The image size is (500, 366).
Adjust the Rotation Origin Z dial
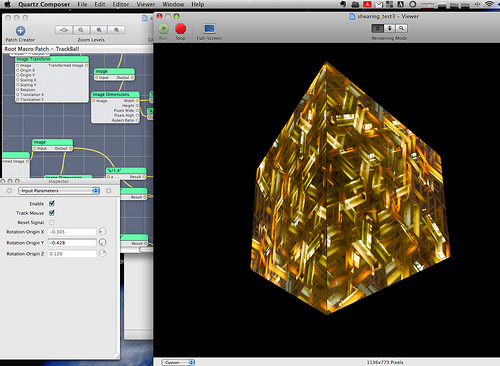(102, 253)
